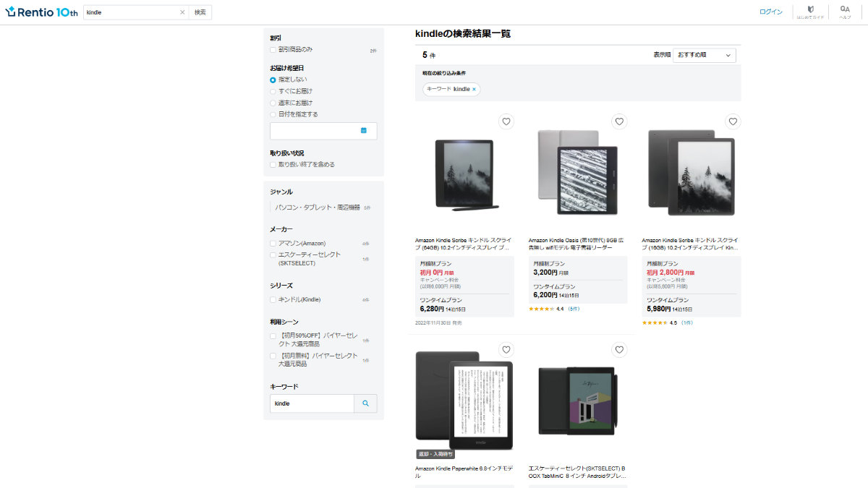Open the Rentio logo home link
The width and height of the screenshot is (868, 488).
pyautogui.click(x=41, y=12)
